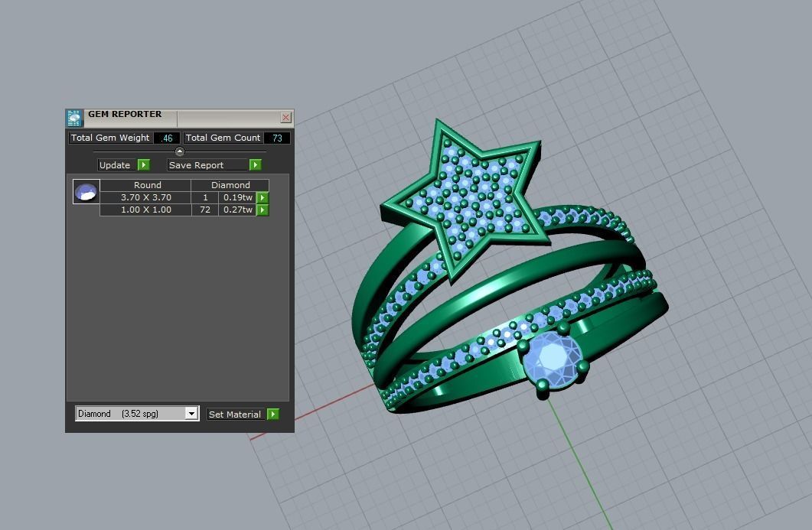
Task: Click the green arrow next to Update
Action: click(144, 164)
